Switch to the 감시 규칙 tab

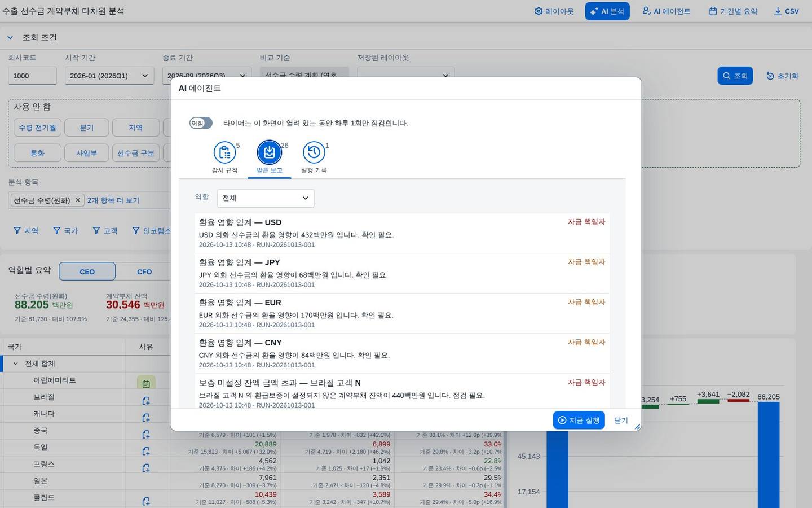pos(224,157)
